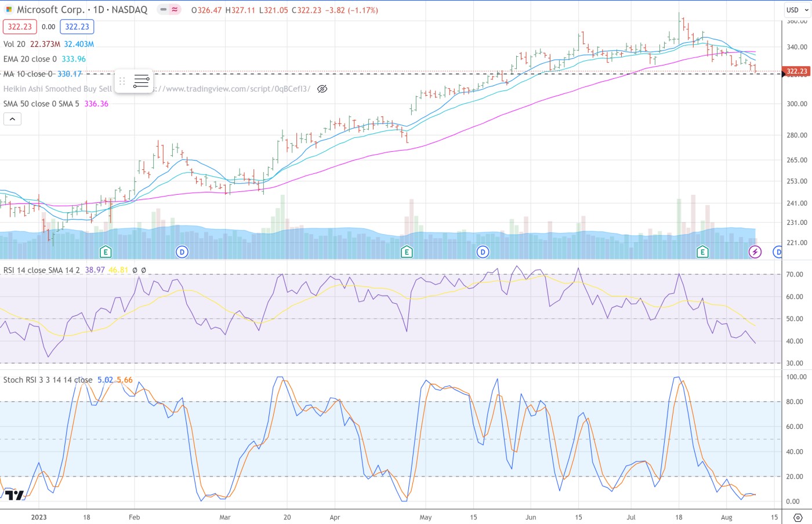The image size is (812, 524).
Task: Click the 'Apr' label on the time axis
Action: [335, 517]
